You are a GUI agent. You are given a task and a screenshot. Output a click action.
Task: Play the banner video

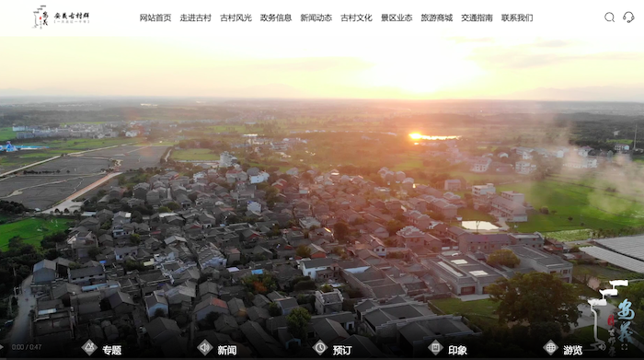click(x=2, y=347)
